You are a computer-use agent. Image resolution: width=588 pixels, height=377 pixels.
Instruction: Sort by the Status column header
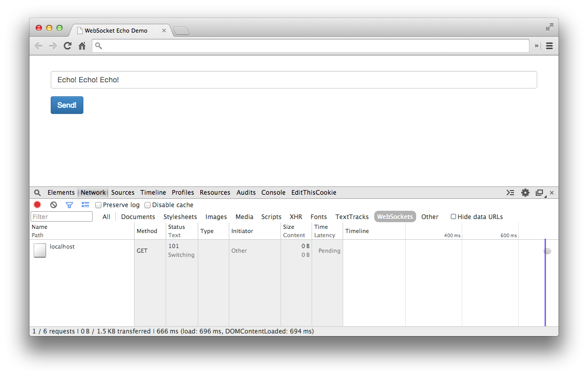pos(182,231)
